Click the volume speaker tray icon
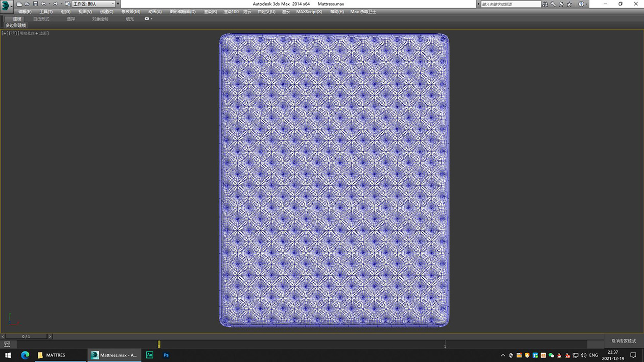Screen dimensions: 644x362 [584, 355]
